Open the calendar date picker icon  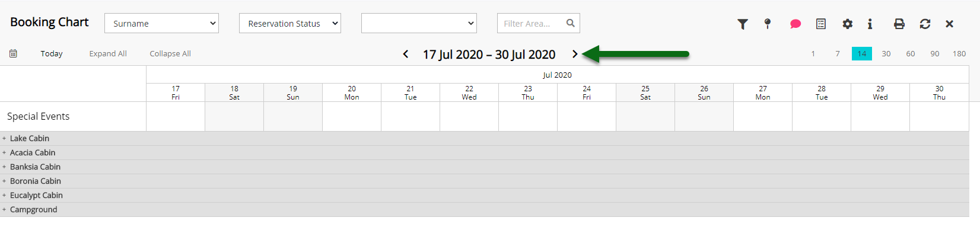[x=13, y=53]
